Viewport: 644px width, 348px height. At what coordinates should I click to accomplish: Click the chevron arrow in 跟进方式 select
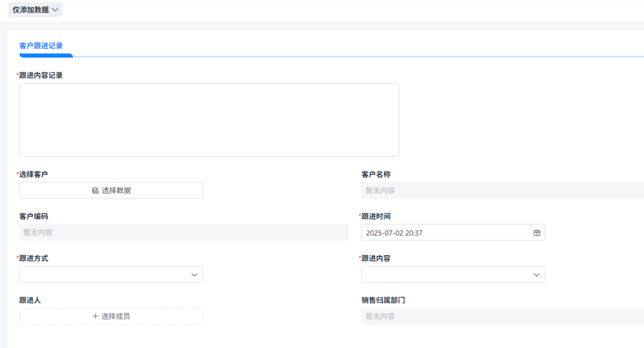point(194,275)
